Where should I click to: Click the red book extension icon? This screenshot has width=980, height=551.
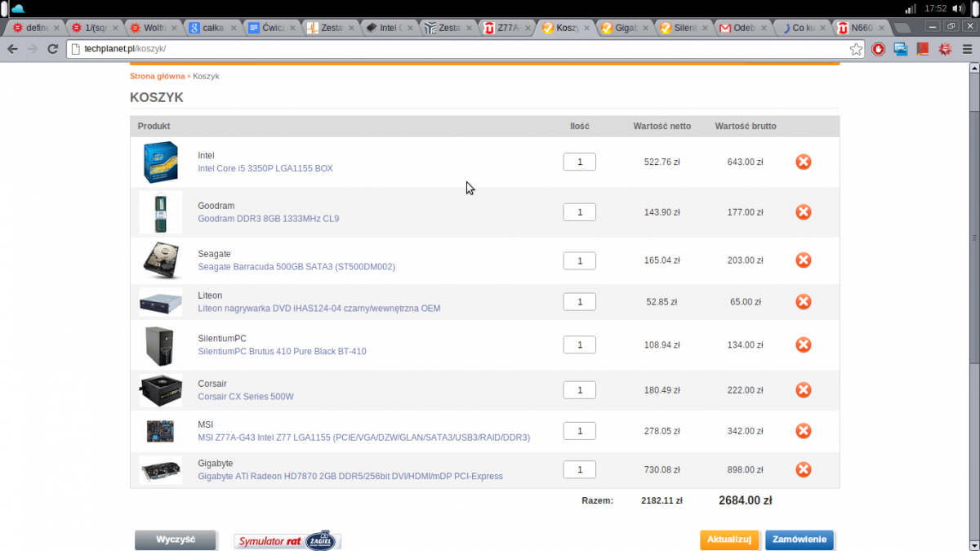pyautogui.click(x=923, y=49)
